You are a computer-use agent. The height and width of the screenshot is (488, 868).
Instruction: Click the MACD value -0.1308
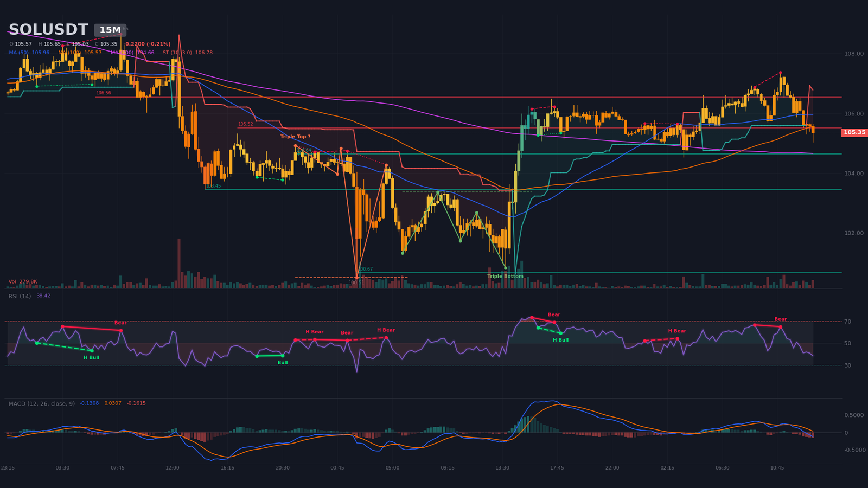(90, 403)
